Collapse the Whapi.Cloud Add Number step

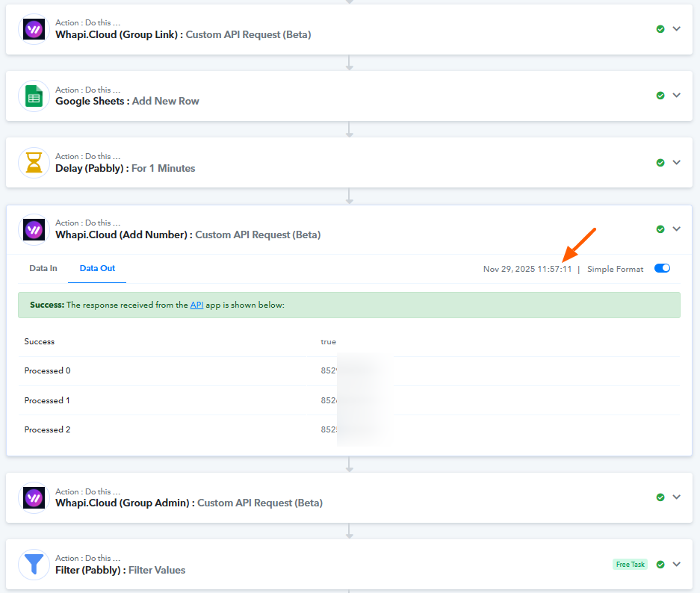click(677, 229)
